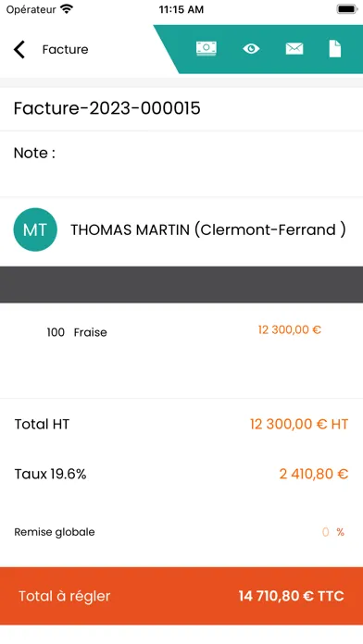Tap the dark gray section header bar
The image size is (363, 644).
pos(181,285)
